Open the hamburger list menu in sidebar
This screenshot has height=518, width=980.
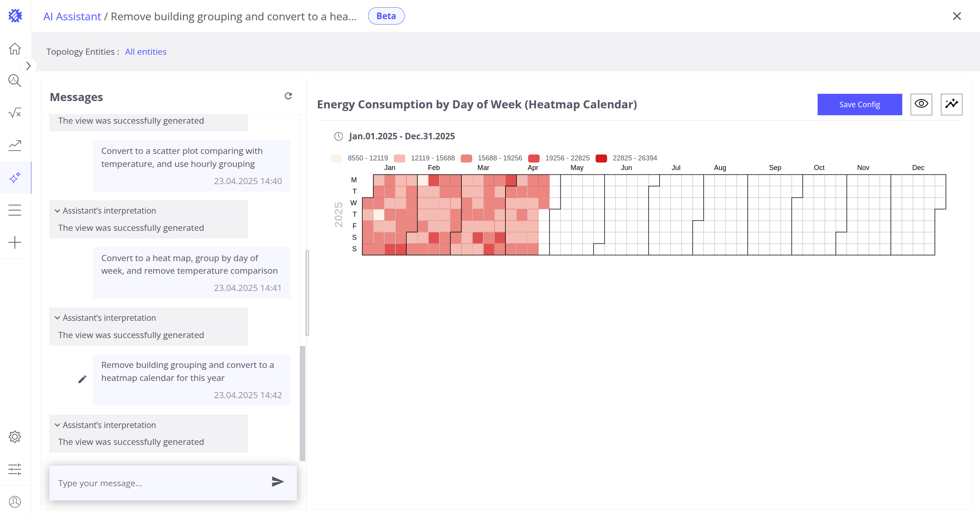point(15,210)
